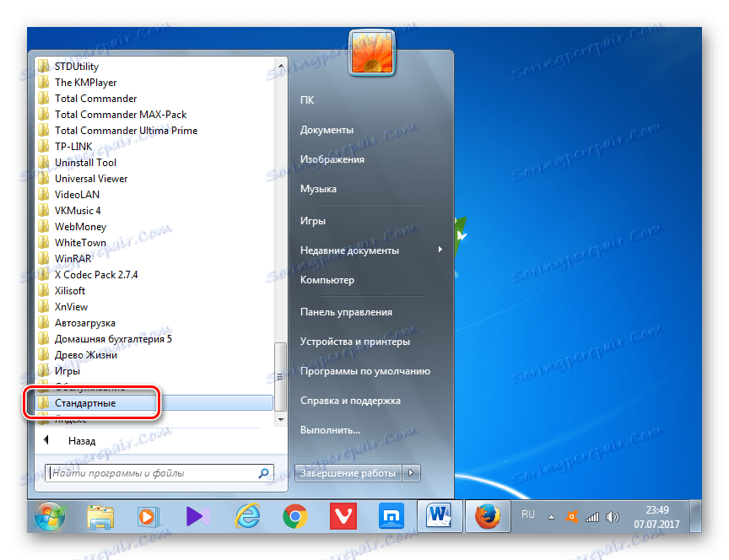Open Avast from the system tray
729x560 pixels.
572,516
